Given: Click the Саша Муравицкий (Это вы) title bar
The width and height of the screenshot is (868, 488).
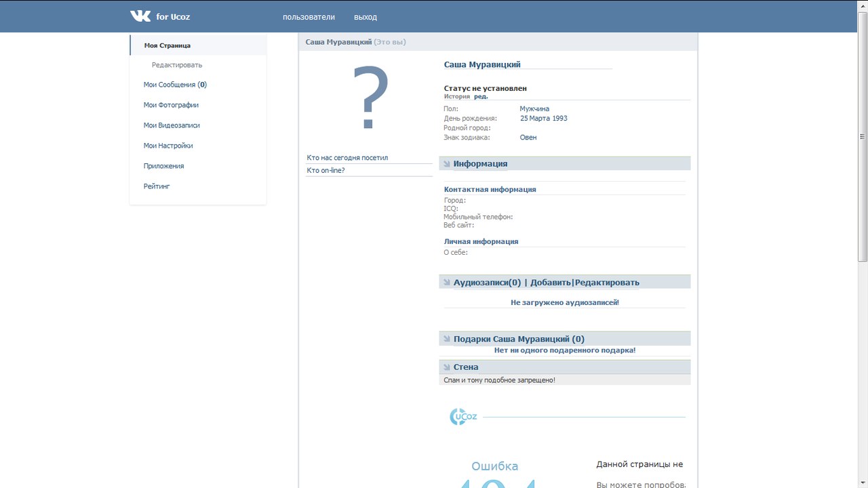Looking at the screenshot, I should coord(498,42).
